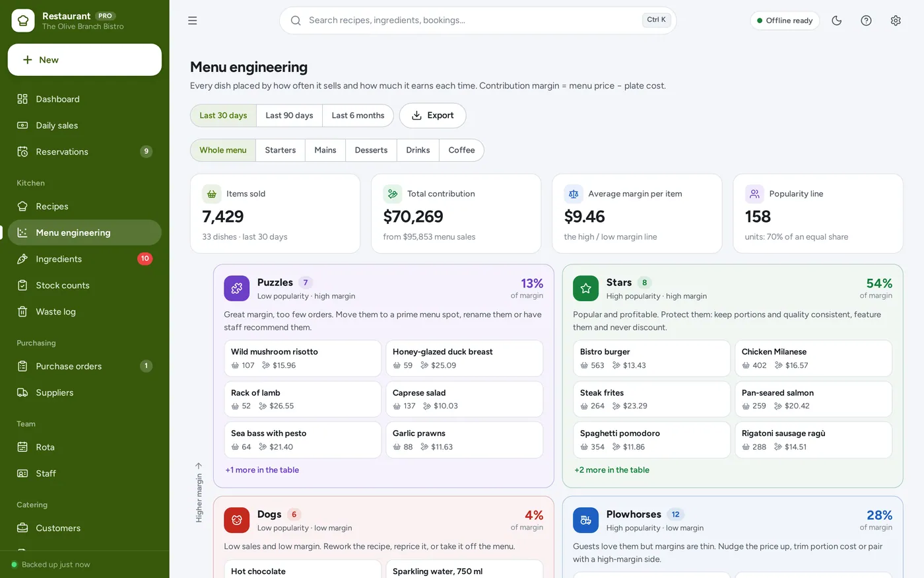Filter by Whole menu
924x578 pixels.
[x=223, y=150]
